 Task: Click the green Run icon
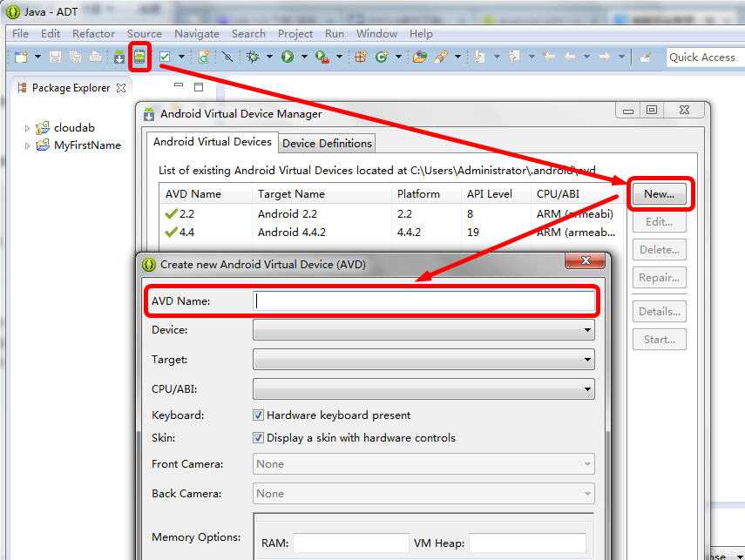pos(288,57)
